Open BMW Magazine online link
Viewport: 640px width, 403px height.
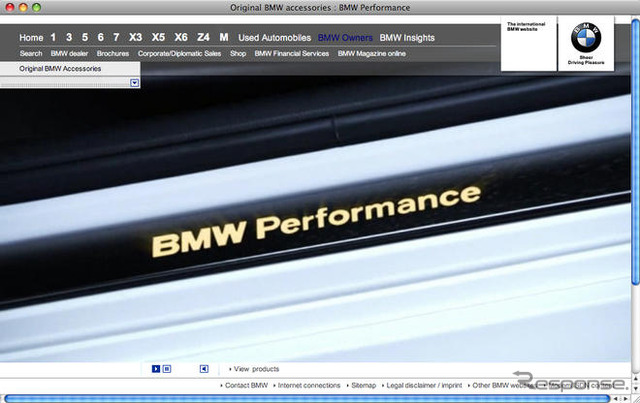click(372, 53)
